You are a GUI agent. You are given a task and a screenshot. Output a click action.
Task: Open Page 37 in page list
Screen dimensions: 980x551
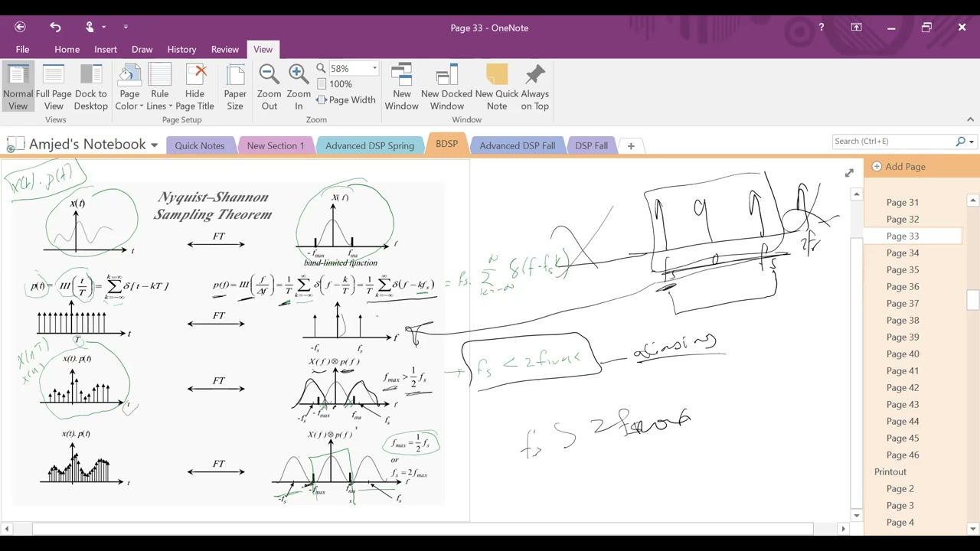pos(902,303)
